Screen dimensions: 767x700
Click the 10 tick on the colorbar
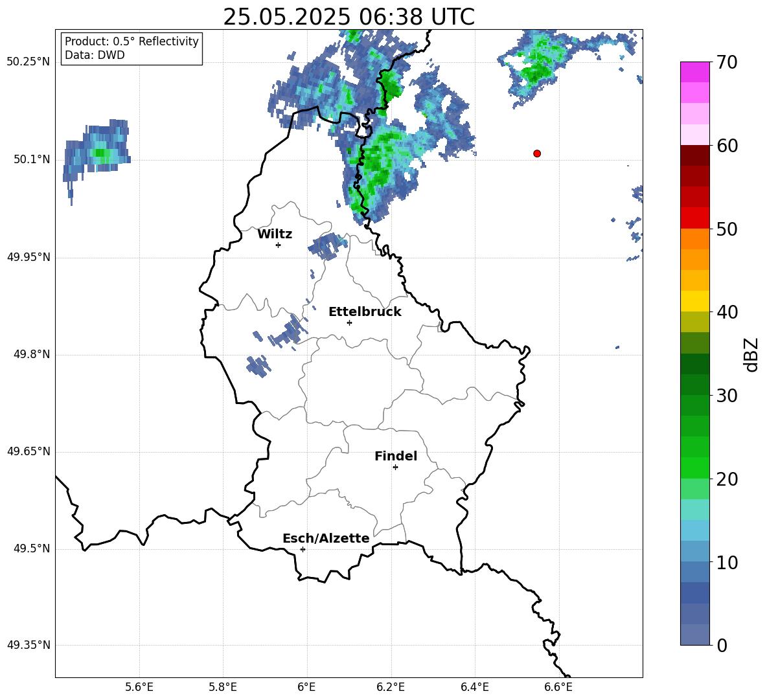[727, 562]
